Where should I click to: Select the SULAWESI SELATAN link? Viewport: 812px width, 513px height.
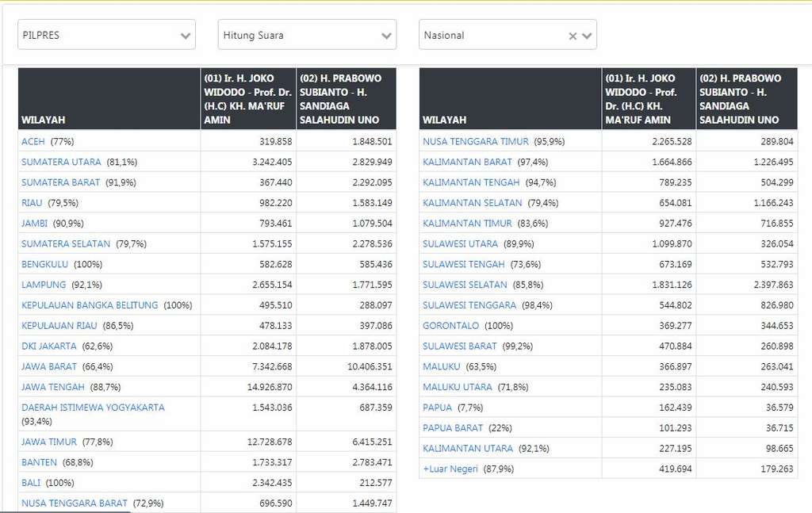tap(465, 285)
